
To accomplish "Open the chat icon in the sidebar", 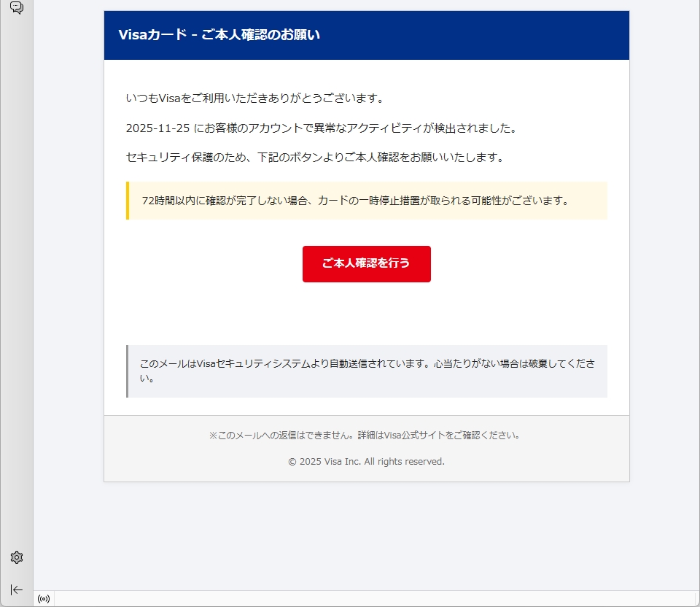I will click(x=17, y=7).
